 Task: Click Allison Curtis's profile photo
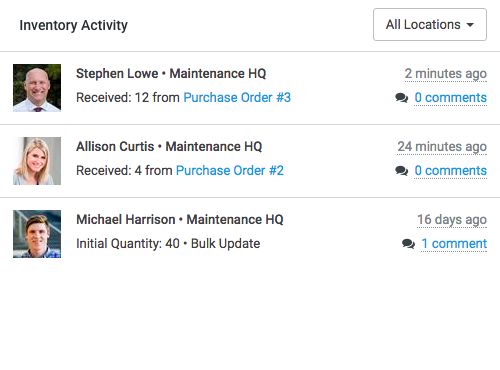[x=37, y=161]
